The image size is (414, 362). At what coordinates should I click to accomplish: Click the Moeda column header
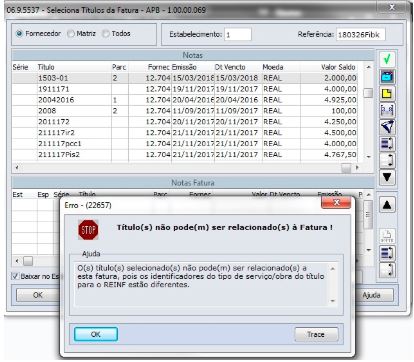tap(273, 67)
